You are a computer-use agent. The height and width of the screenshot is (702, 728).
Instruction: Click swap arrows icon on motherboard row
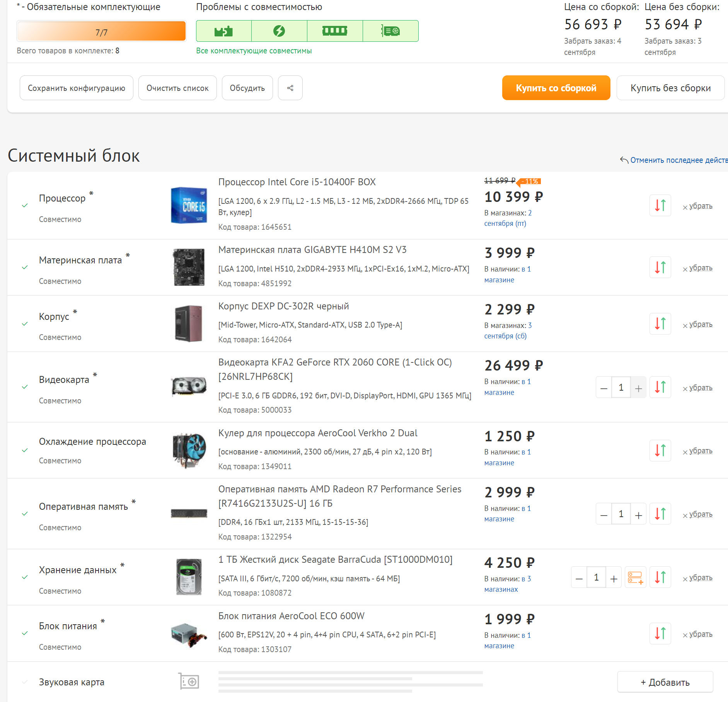pos(660,267)
